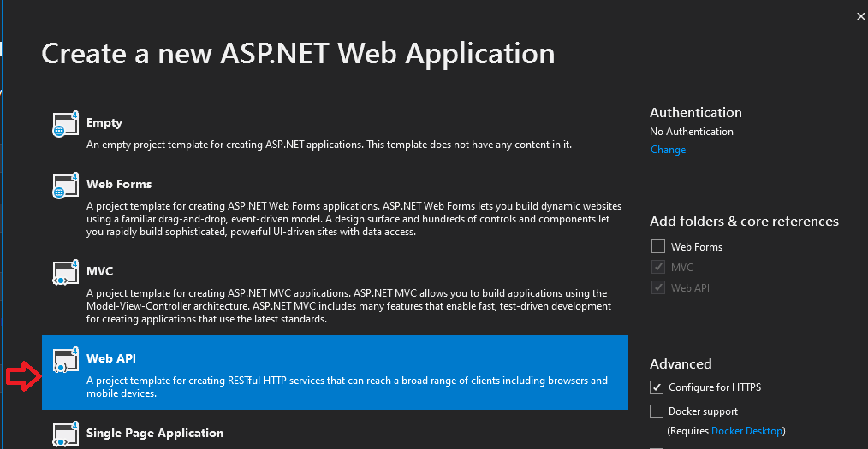Open the Change authentication link
Image resolution: width=868 pixels, height=449 pixels.
pos(669,150)
